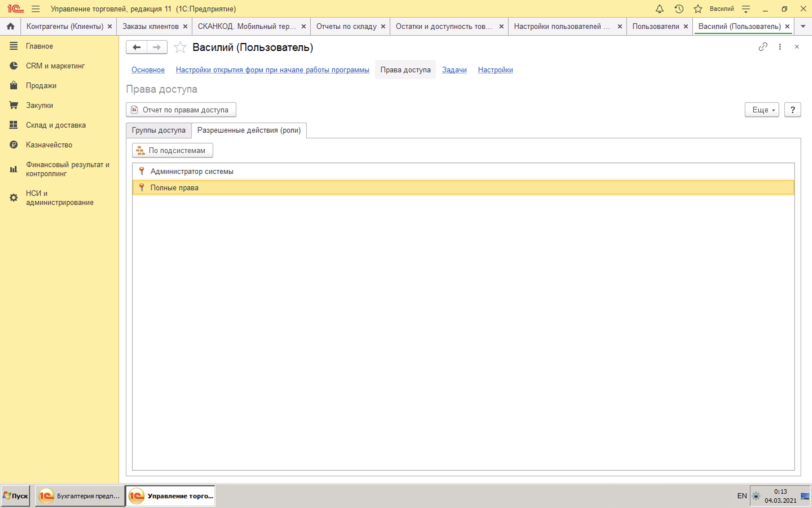
Task: Select Разрешенные действия (роли) tab
Action: [x=249, y=130]
